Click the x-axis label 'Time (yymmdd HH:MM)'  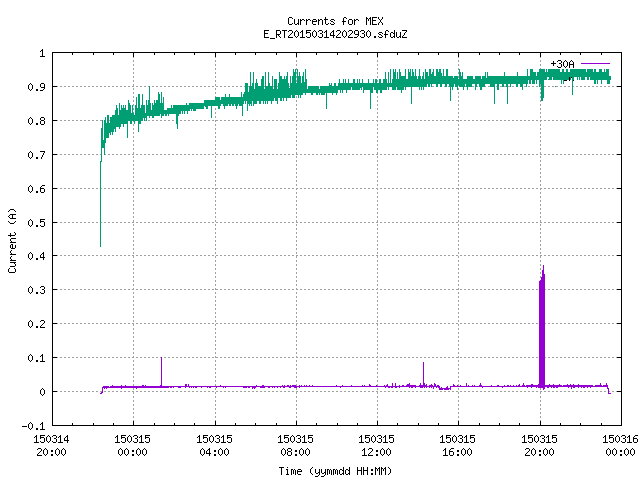click(335, 471)
